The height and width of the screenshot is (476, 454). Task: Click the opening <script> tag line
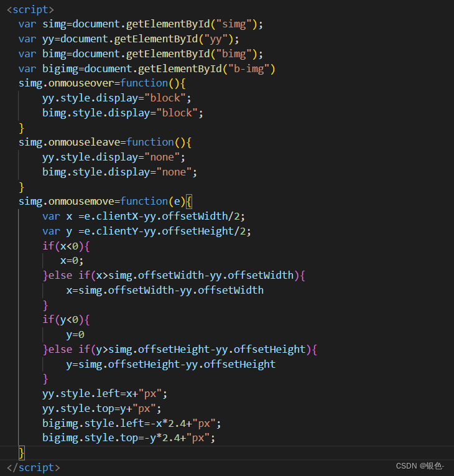pos(30,10)
